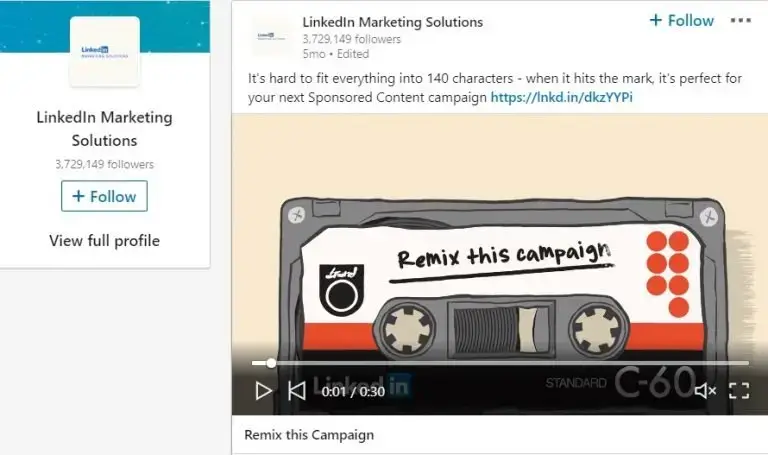Image resolution: width=768 pixels, height=455 pixels.
Task: Click LinkedIn Marketing Solutions name in post header
Action: point(392,22)
